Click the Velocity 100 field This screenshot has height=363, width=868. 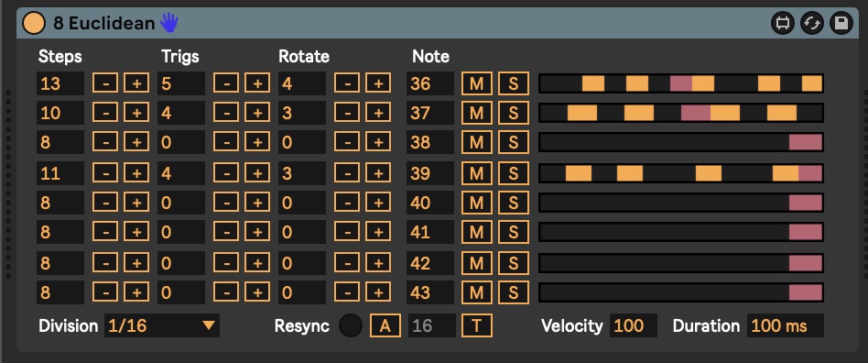pyautogui.click(x=634, y=325)
